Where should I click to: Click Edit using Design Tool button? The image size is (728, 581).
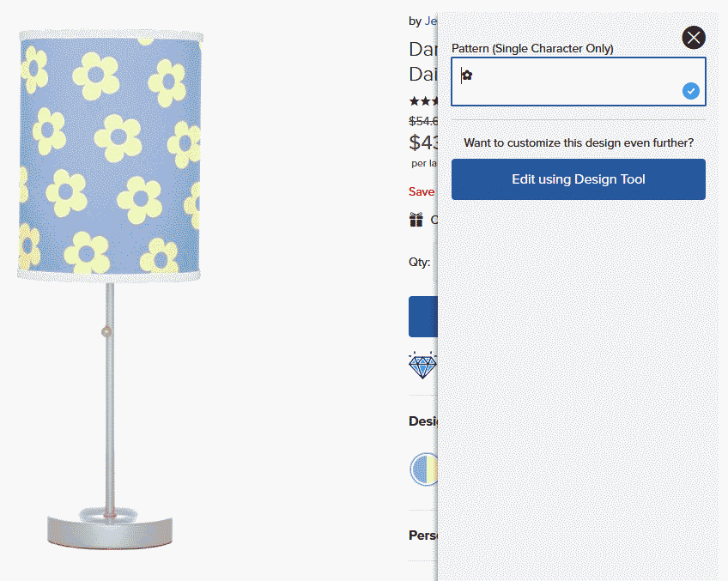coord(579,179)
